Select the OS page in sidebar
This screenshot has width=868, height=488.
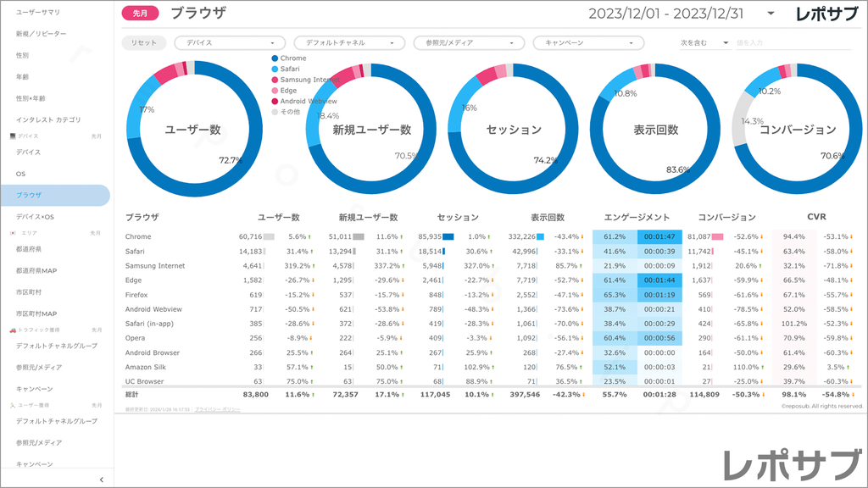[21, 174]
